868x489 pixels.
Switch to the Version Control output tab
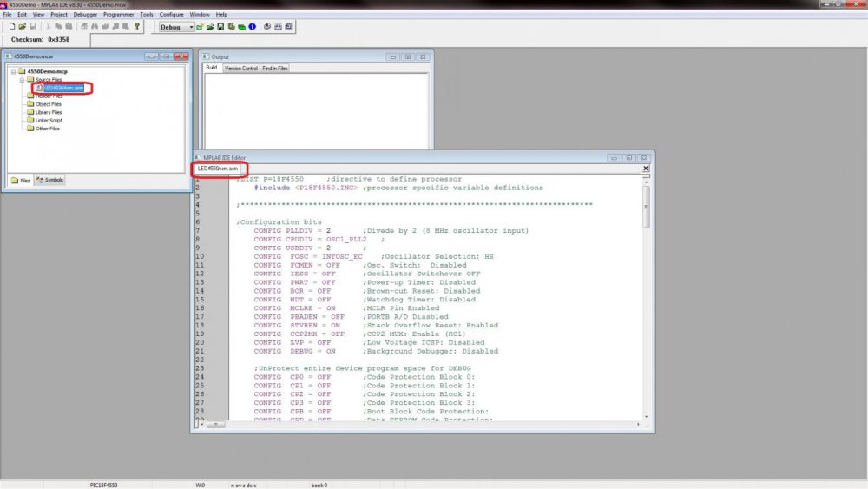[240, 68]
